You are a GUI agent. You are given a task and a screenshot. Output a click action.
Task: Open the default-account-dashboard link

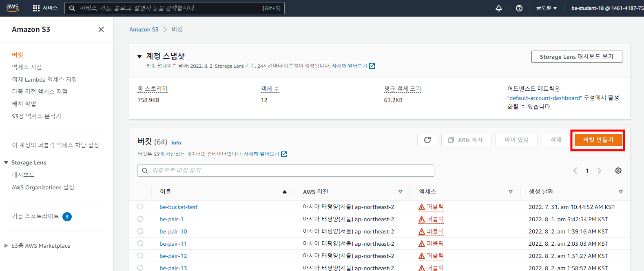pos(544,98)
